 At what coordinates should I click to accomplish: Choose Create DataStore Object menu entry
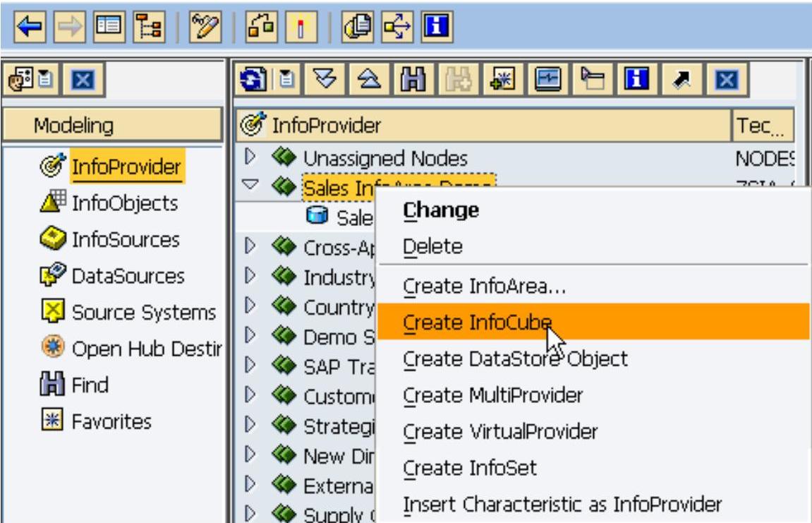point(515,359)
